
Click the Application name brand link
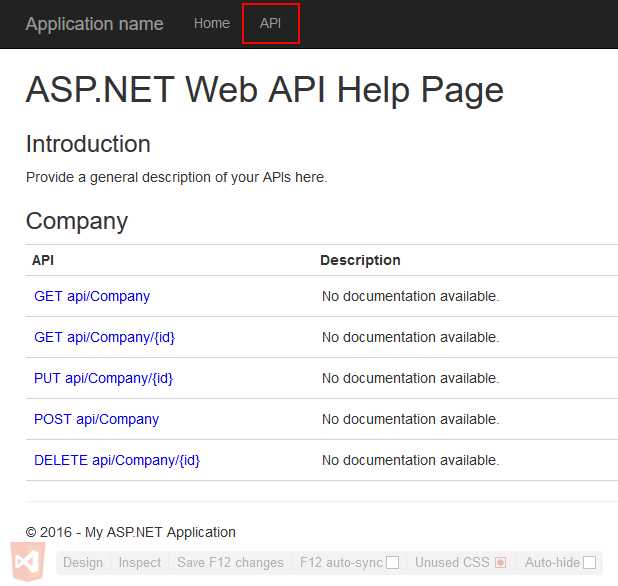click(x=95, y=24)
